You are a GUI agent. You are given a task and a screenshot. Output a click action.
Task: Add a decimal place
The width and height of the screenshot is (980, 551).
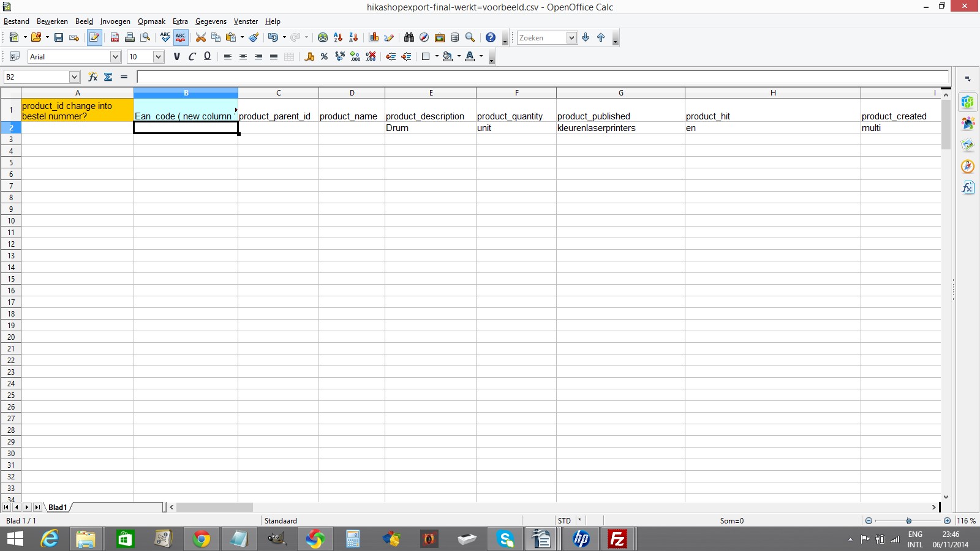pos(355,56)
